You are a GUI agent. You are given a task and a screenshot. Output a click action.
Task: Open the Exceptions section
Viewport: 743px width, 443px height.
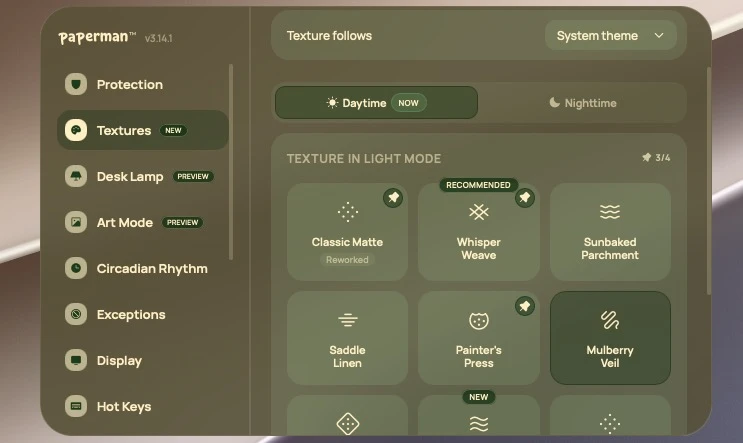click(x=143, y=314)
